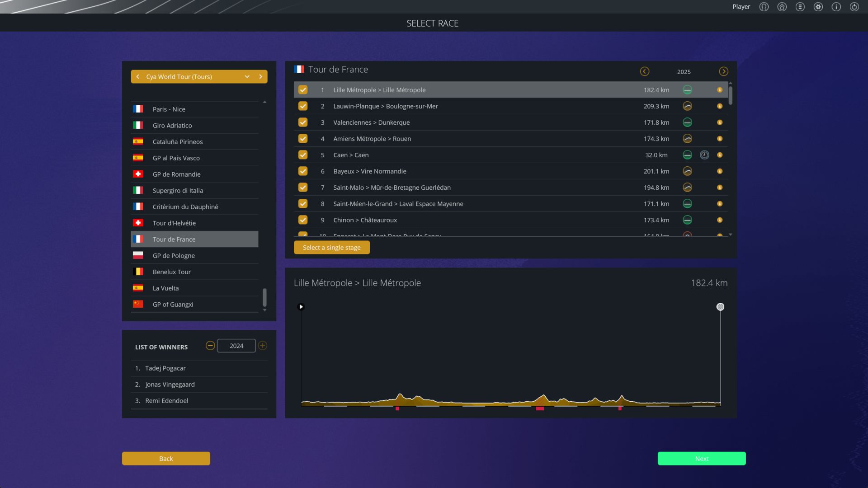The height and width of the screenshot is (488, 868).
Task: Go to previous race category arrow
Action: [x=137, y=77]
